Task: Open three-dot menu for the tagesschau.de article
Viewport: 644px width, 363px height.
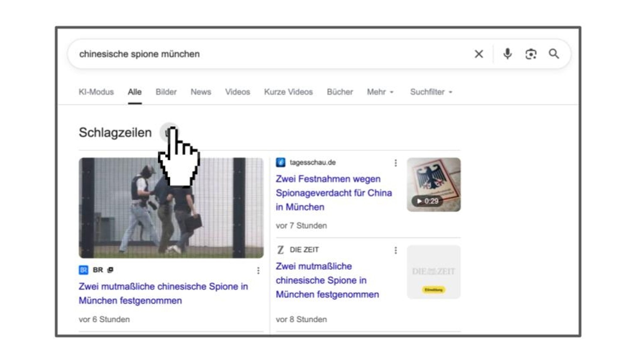Action: click(x=396, y=163)
